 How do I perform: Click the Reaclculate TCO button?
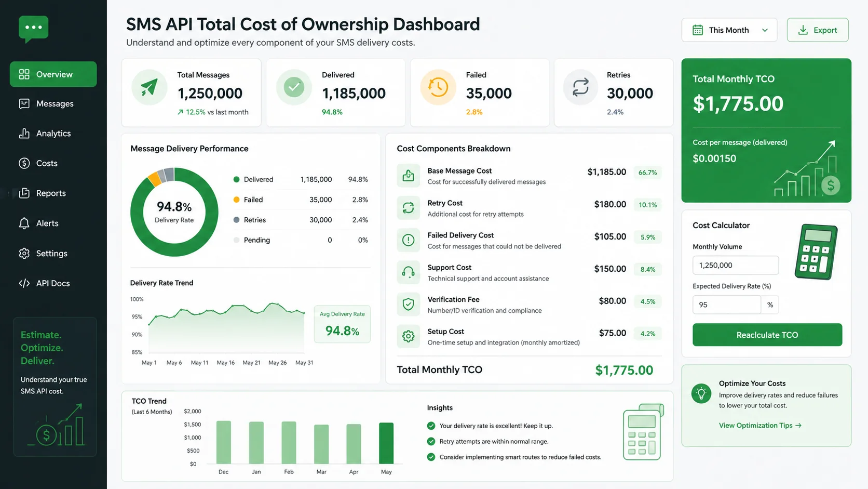click(x=767, y=335)
